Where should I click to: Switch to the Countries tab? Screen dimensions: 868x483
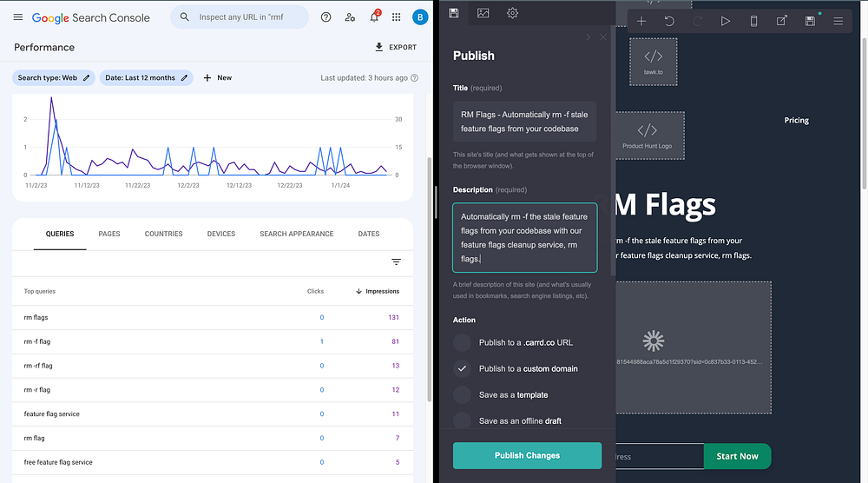pyautogui.click(x=163, y=234)
